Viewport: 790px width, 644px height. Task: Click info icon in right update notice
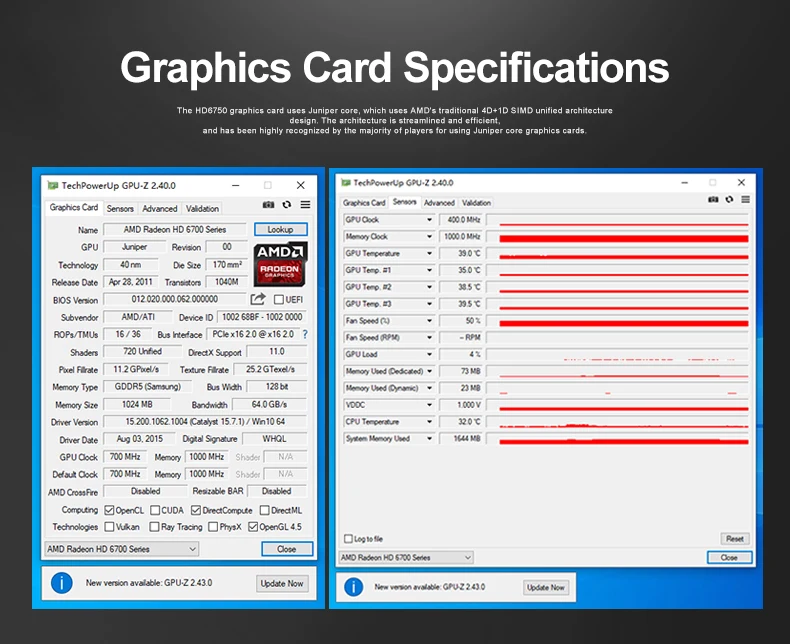(x=354, y=587)
